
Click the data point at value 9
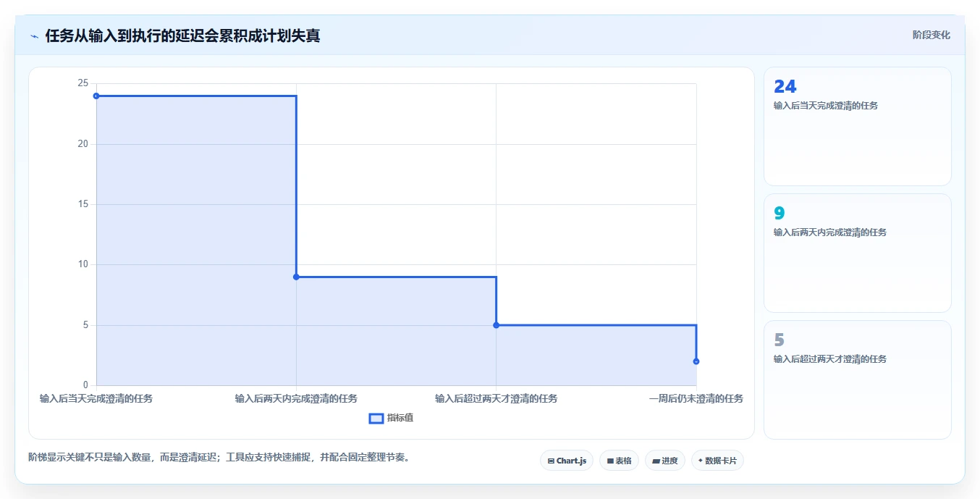296,277
